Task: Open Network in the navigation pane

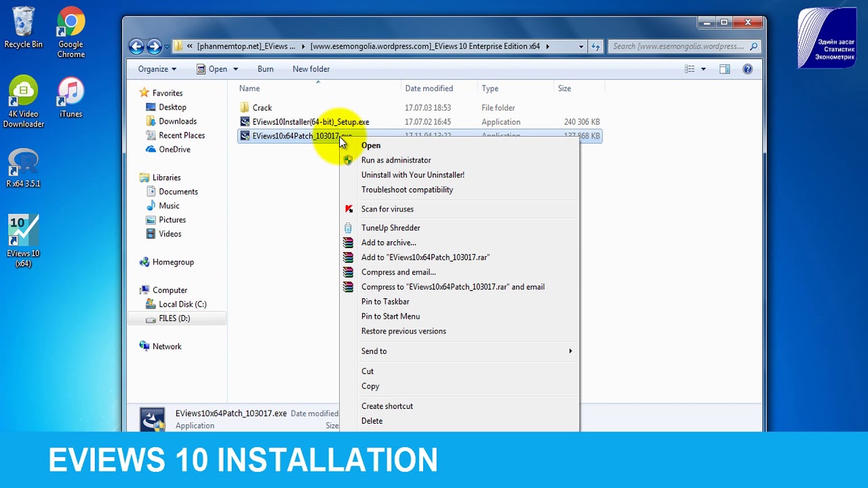Action: point(167,346)
